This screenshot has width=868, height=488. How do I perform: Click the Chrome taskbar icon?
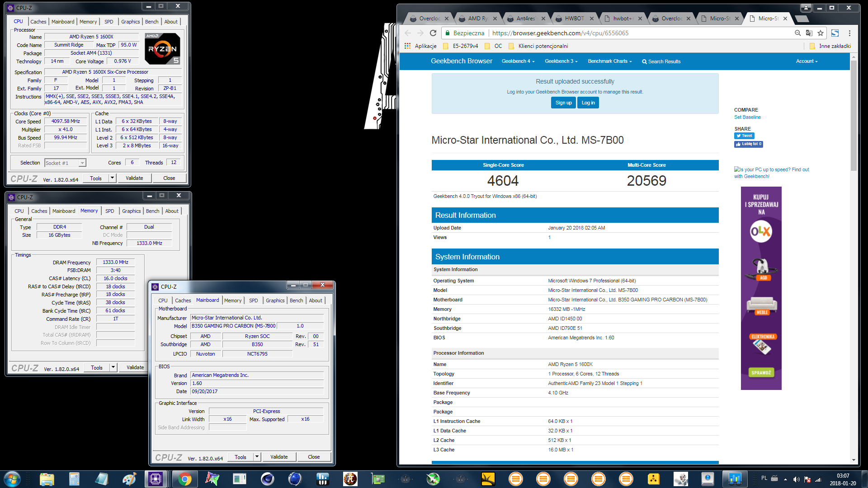[184, 479]
